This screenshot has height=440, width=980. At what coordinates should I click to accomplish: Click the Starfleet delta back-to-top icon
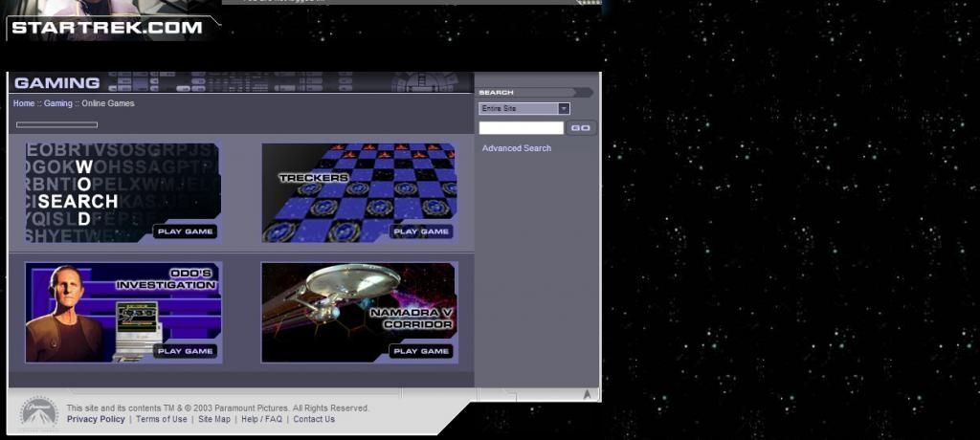tap(587, 394)
